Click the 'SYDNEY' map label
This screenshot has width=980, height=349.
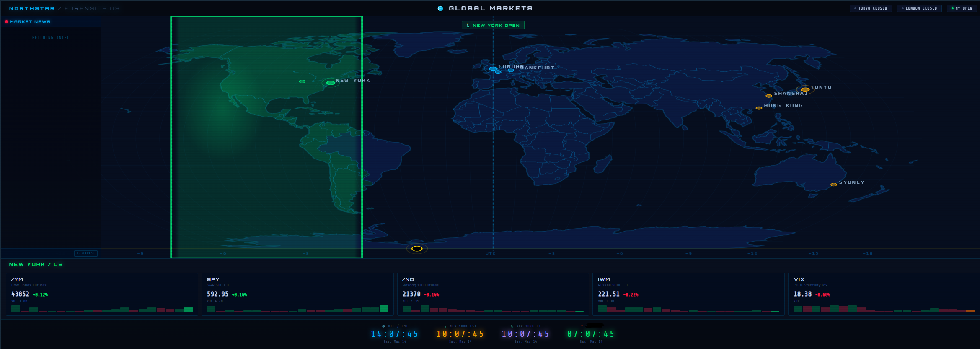pyautogui.click(x=852, y=182)
